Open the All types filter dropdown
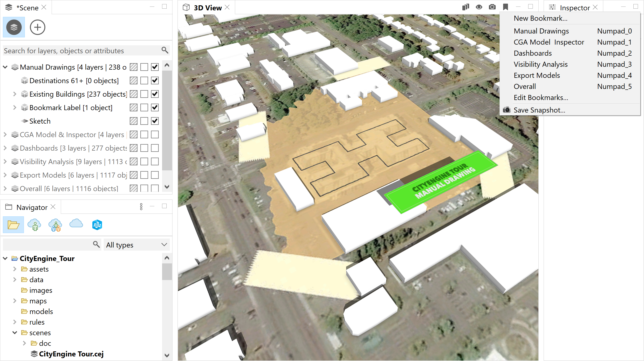644x361 pixels. click(x=137, y=245)
